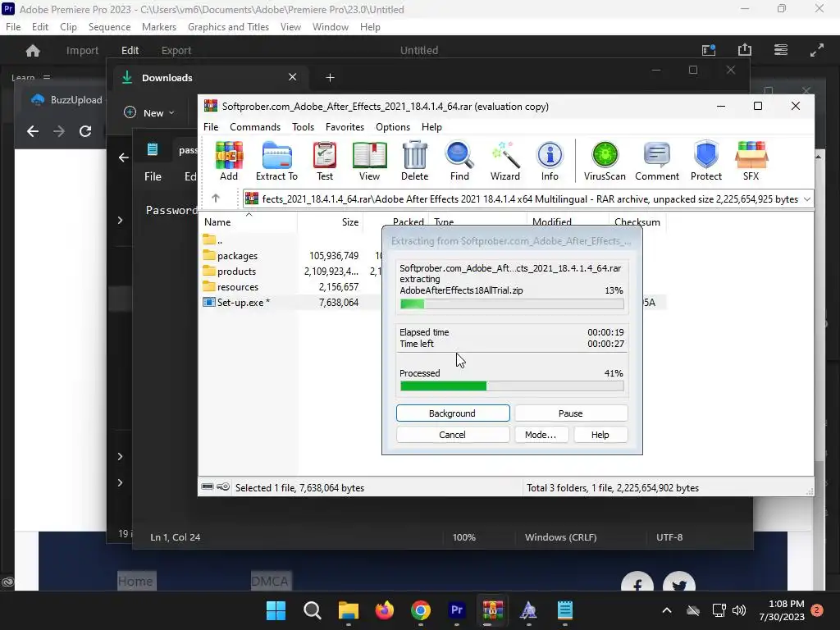Select the products folder
Viewport: 840px width, 630px height.
230,271
